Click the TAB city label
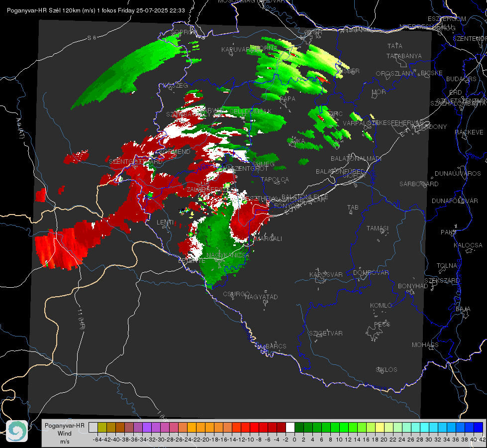 353,208
